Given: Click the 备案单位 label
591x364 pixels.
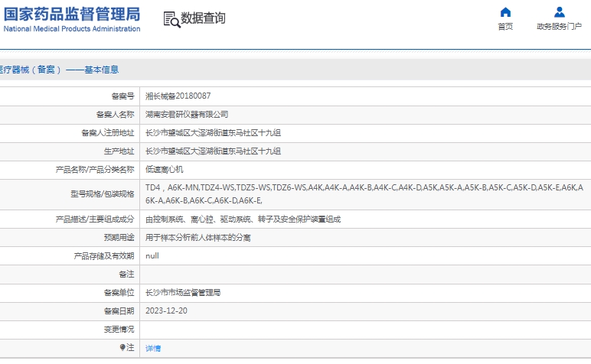Looking at the screenshot, I should point(119,292).
